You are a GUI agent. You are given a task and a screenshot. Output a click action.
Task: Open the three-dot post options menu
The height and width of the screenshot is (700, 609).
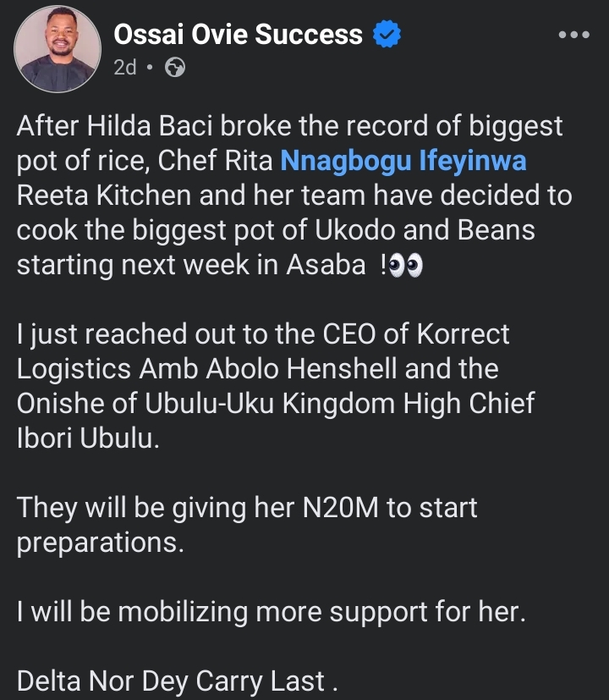pos(575,36)
